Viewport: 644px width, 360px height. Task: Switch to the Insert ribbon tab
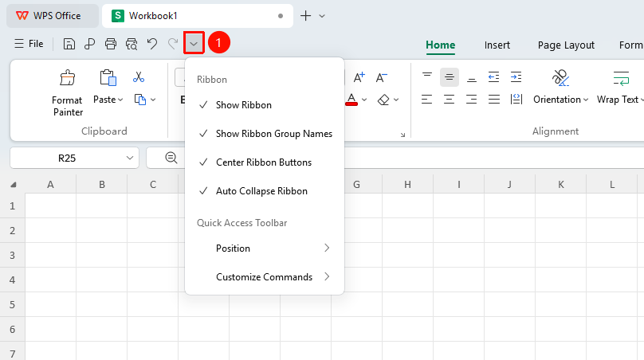click(x=497, y=45)
